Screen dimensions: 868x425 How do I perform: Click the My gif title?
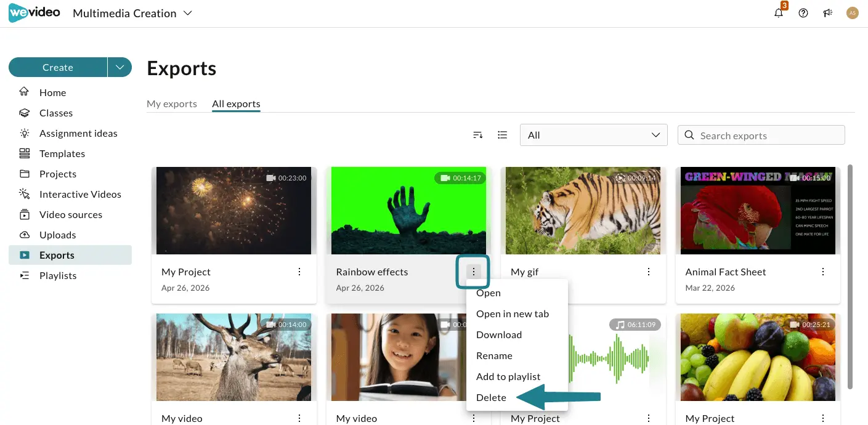coord(525,272)
